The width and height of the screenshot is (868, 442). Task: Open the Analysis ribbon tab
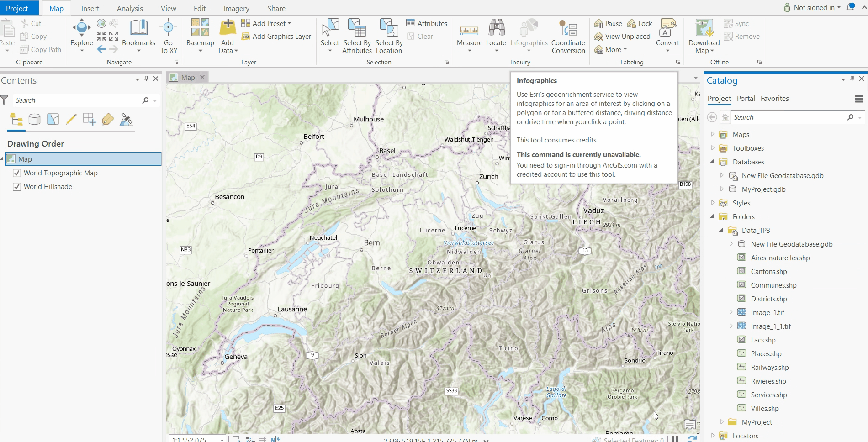click(130, 8)
